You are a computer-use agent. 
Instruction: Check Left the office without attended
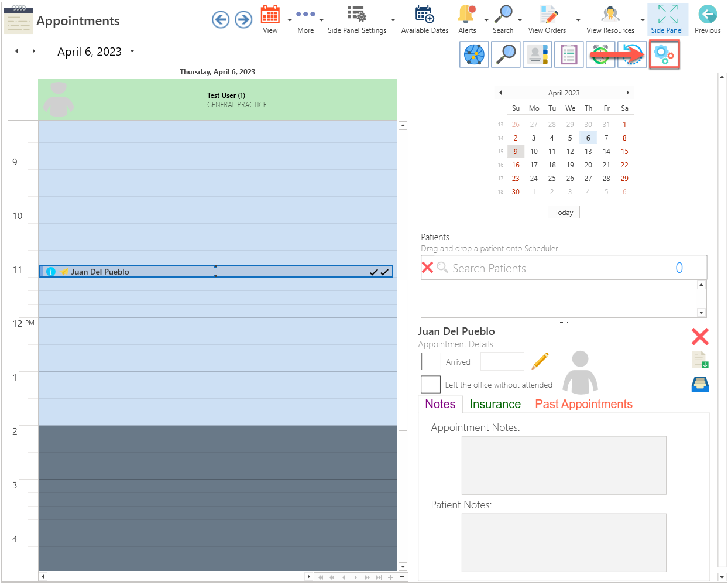point(431,384)
